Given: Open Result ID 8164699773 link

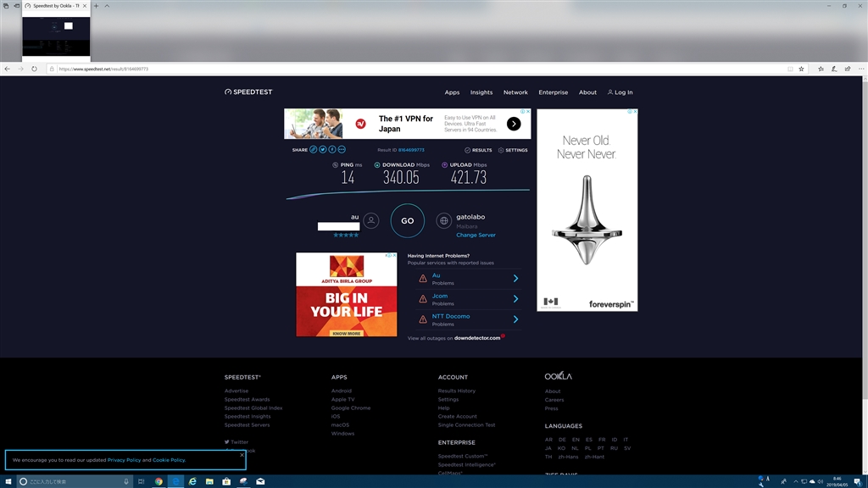Looking at the screenshot, I should point(411,150).
